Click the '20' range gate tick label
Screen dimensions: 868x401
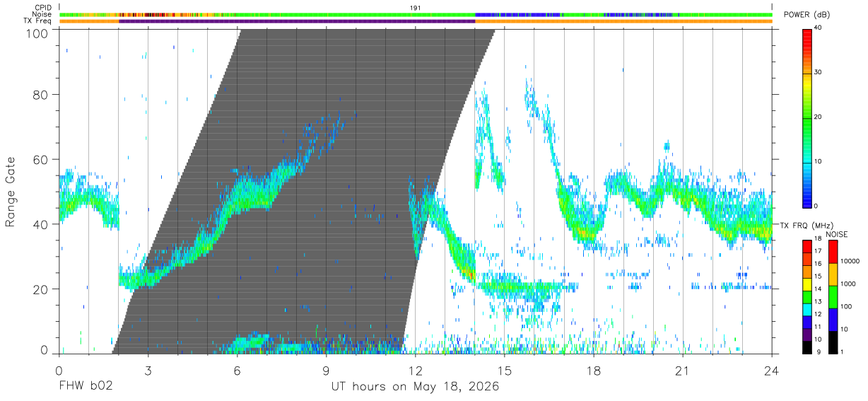[41, 289]
